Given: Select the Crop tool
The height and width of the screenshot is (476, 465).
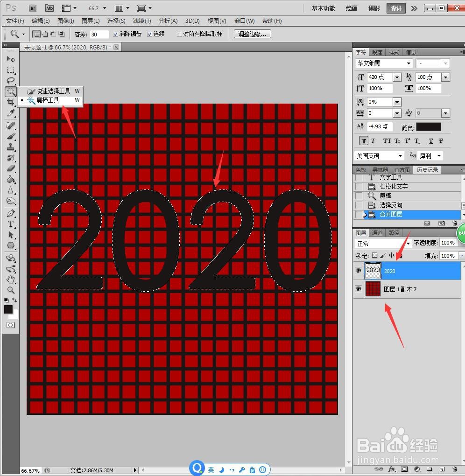Looking at the screenshot, I should click(11, 102).
